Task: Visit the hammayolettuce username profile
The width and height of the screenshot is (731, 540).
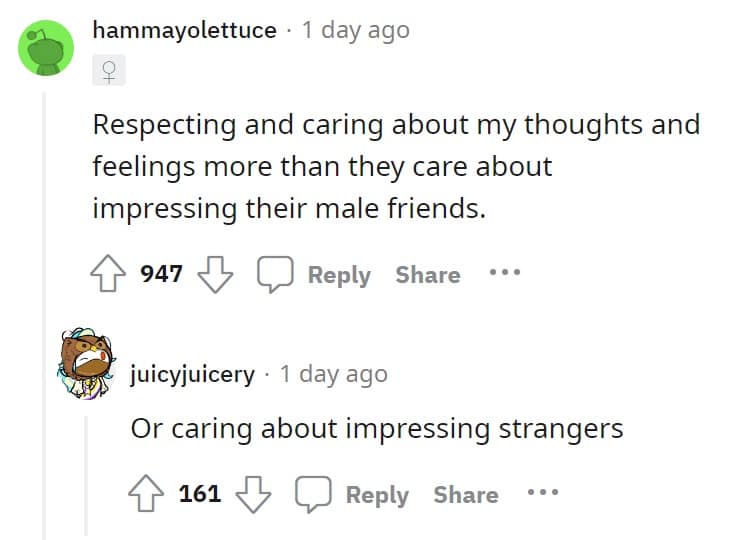Action: 184,30
